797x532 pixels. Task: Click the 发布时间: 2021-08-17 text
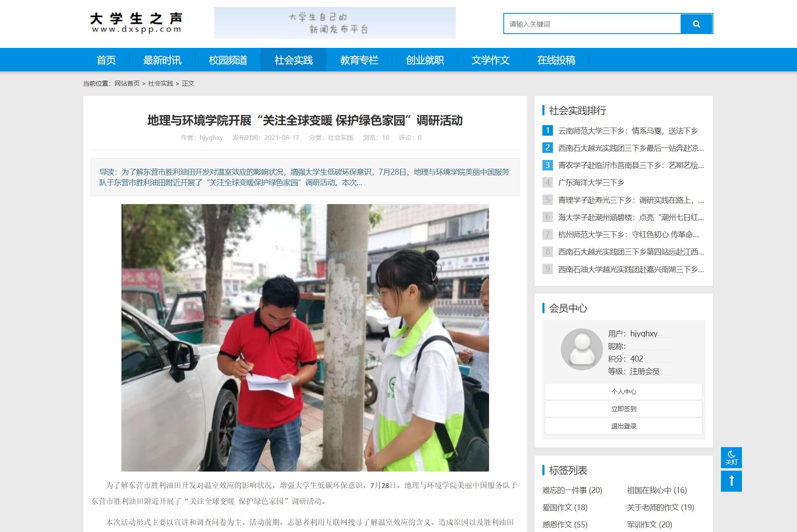pyautogui.click(x=266, y=138)
